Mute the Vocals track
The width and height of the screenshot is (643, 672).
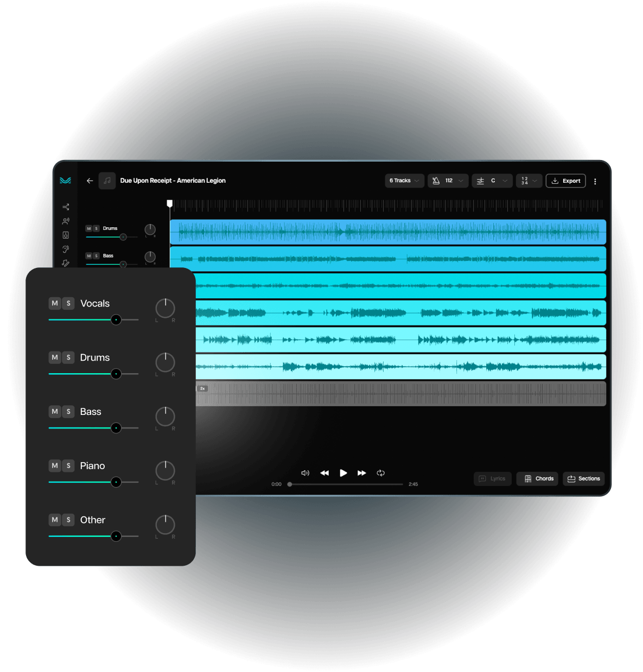(55, 303)
